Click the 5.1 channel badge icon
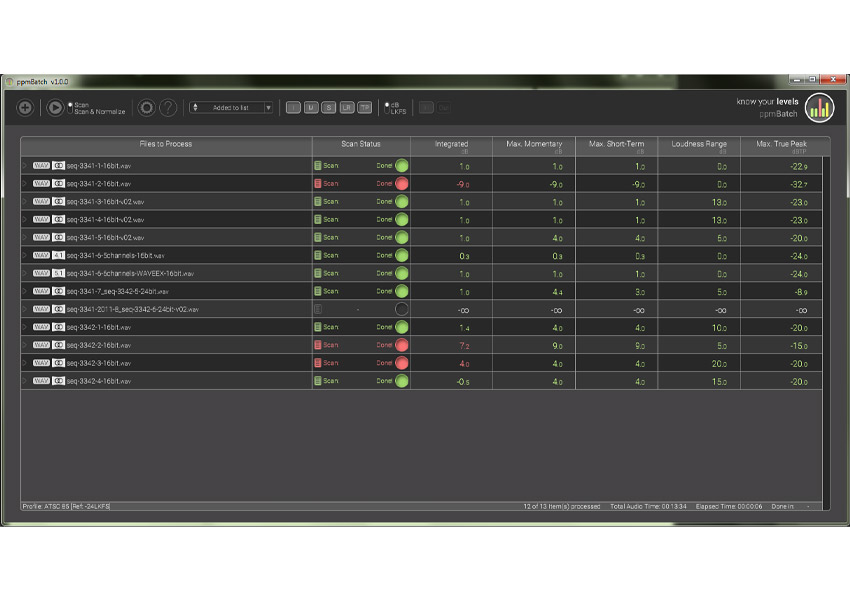The height and width of the screenshot is (600, 850). [59, 273]
